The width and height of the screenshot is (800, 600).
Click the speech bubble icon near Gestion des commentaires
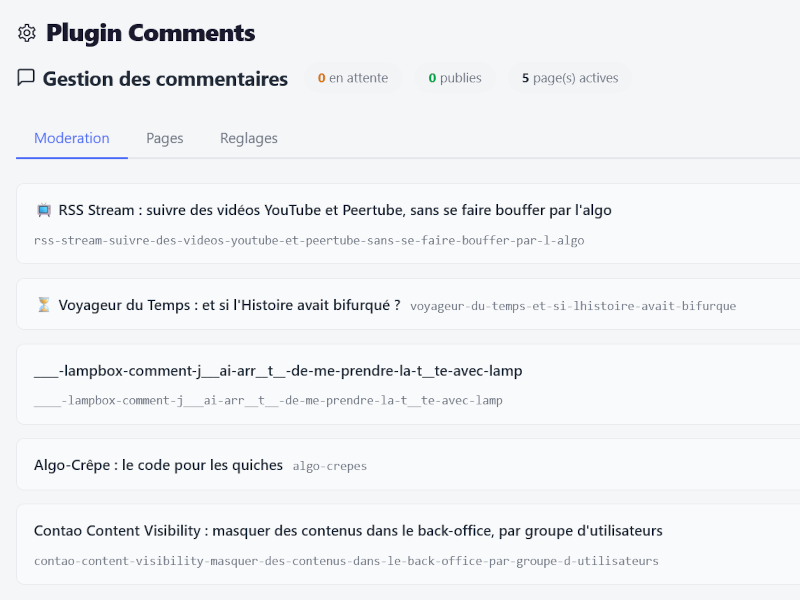pyautogui.click(x=27, y=78)
